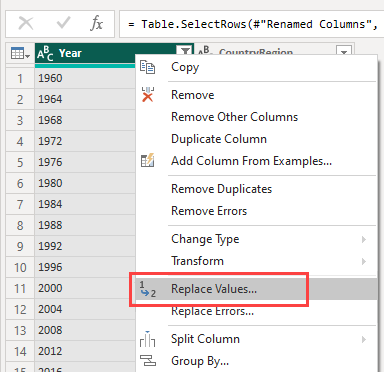Screen dimensions: 384x372
Task: Click the Add Column From Examples icon
Action: pyautogui.click(x=147, y=160)
